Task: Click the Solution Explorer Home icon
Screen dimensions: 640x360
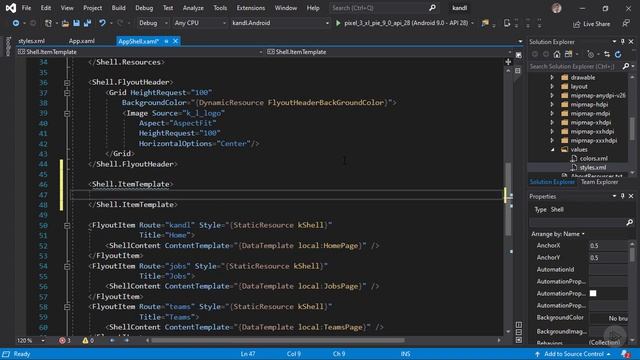Action: 557,54
